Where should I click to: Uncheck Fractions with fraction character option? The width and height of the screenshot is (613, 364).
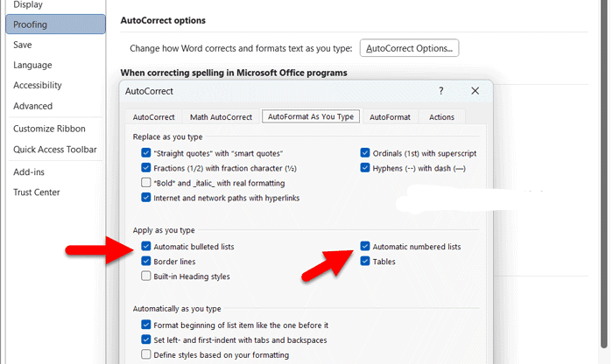tap(146, 168)
